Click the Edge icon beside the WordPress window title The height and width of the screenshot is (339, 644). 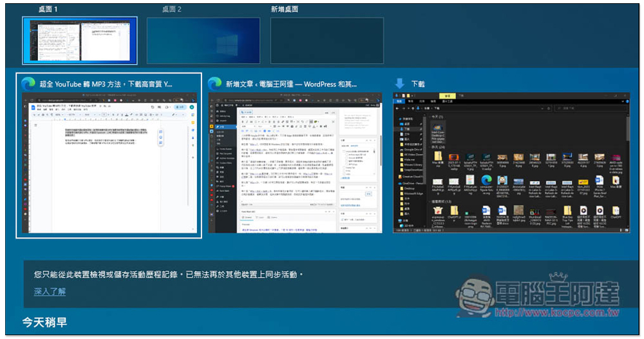215,83
